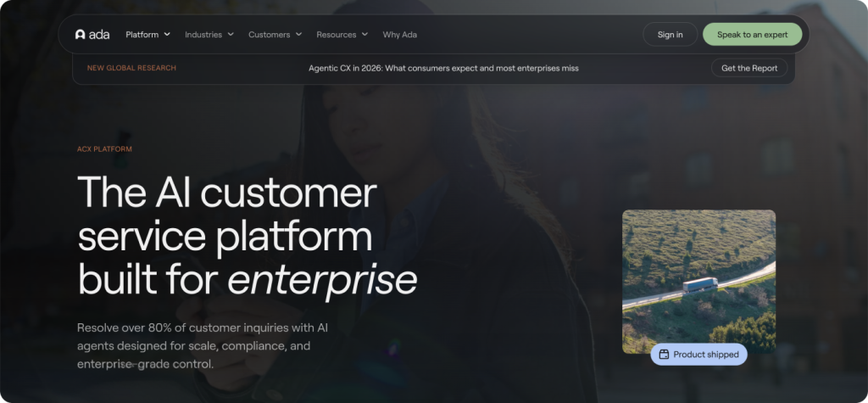Expand the Resources chevron arrow
868x403 pixels.
coord(364,35)
